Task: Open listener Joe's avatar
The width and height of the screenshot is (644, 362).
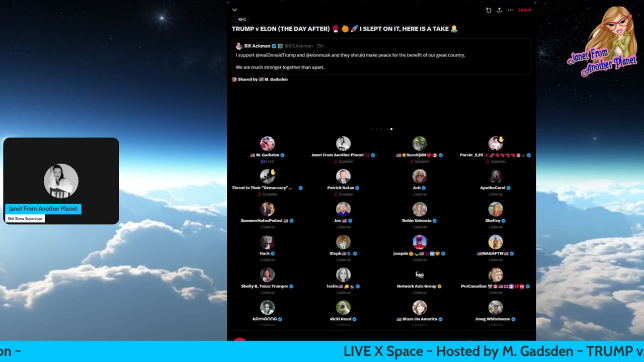Action: [343, 209]
